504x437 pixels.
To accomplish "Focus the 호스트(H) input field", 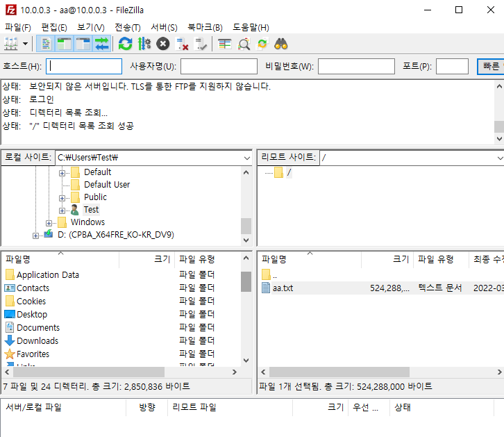I will 84,66.
